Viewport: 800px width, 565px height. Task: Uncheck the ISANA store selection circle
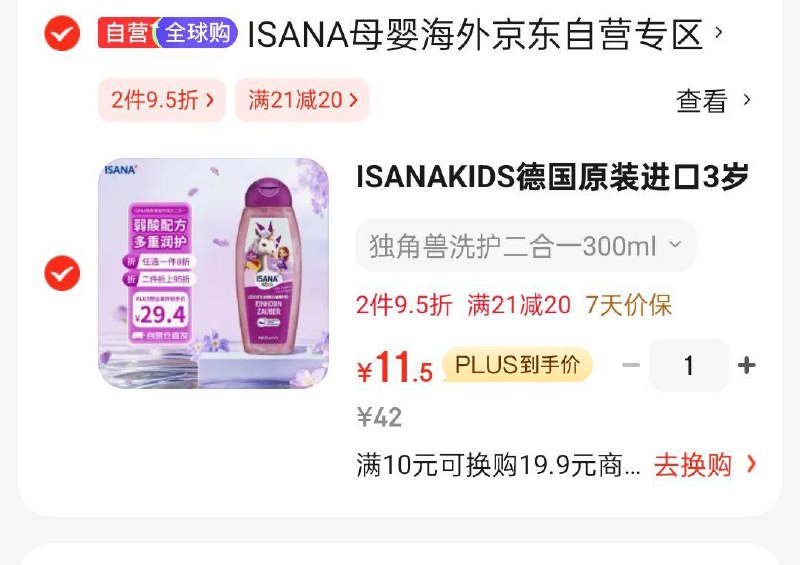(62, 33)
